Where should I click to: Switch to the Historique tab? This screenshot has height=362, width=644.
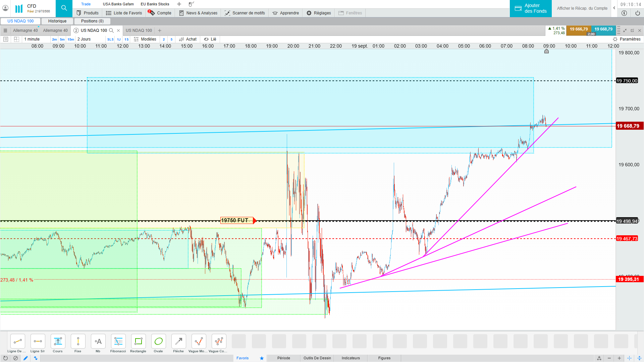pos(57,21)
